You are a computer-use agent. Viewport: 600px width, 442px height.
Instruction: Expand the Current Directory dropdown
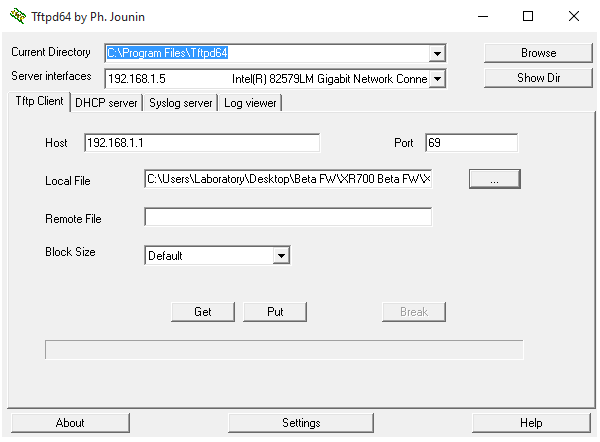[x=437, y=53]
